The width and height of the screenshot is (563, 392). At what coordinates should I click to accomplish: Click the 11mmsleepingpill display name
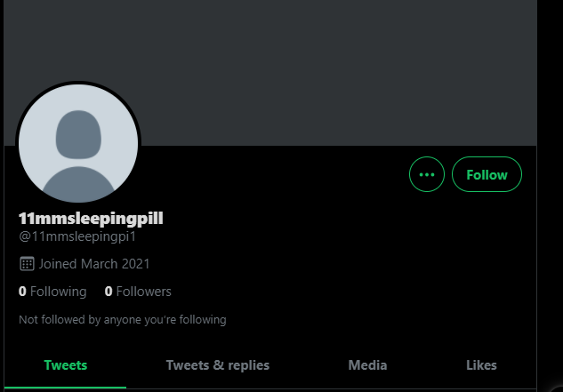tap(91, 219)
